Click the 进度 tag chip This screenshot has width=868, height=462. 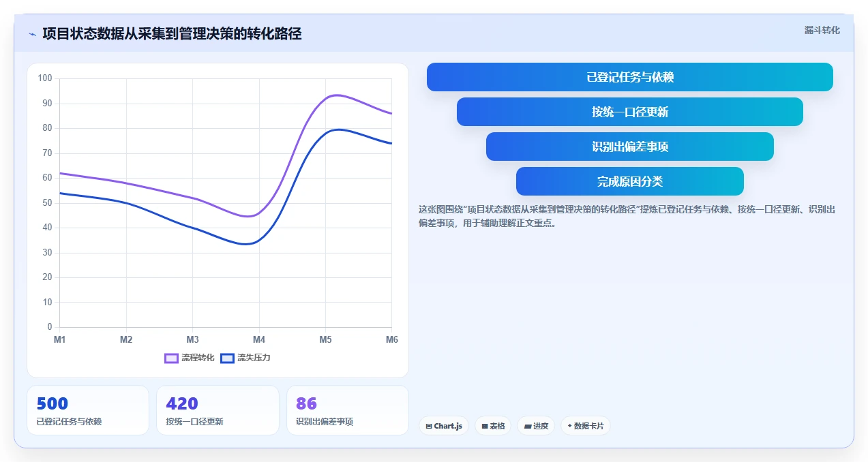coord(536,426)
